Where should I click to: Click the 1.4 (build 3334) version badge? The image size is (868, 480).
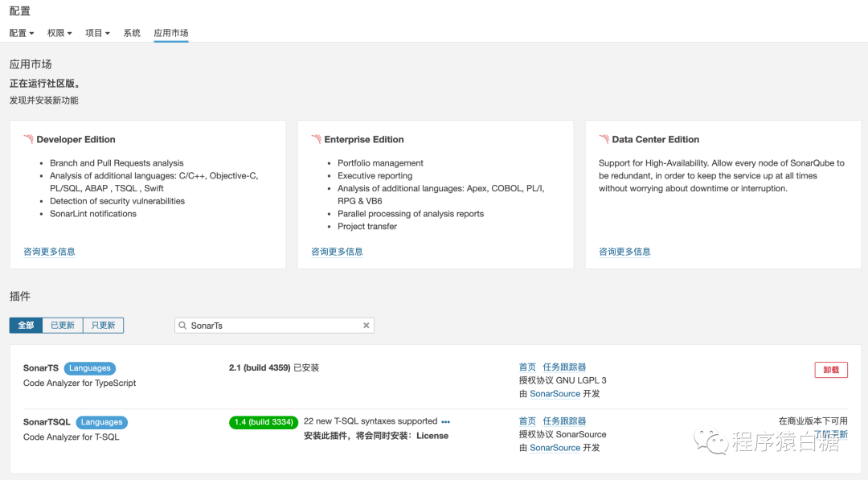tap(264, 422)
